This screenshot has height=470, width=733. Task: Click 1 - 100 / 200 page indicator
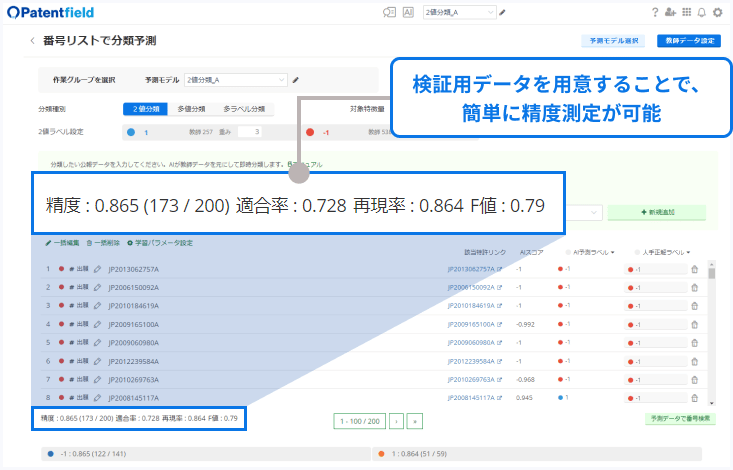click(359, 421)
